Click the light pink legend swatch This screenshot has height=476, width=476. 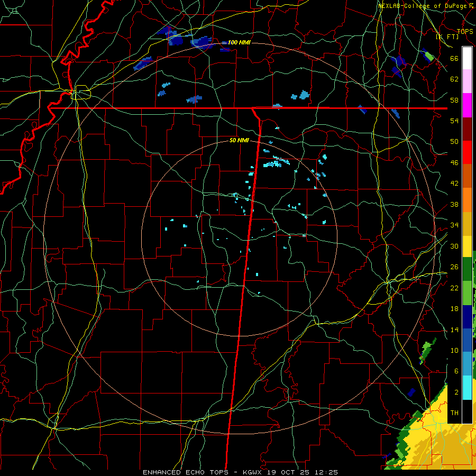point(467,81)
